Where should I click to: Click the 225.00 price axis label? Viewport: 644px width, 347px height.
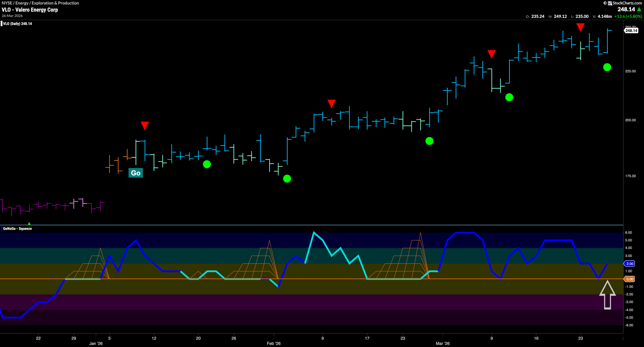tap(630, 71)
